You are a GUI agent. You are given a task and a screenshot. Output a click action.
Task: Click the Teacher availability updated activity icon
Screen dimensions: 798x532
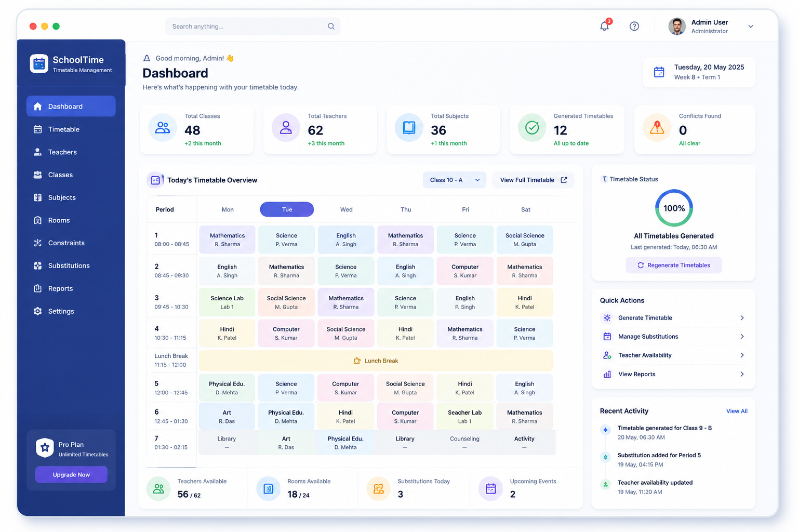pyautogui.click(x=605, y=484)
